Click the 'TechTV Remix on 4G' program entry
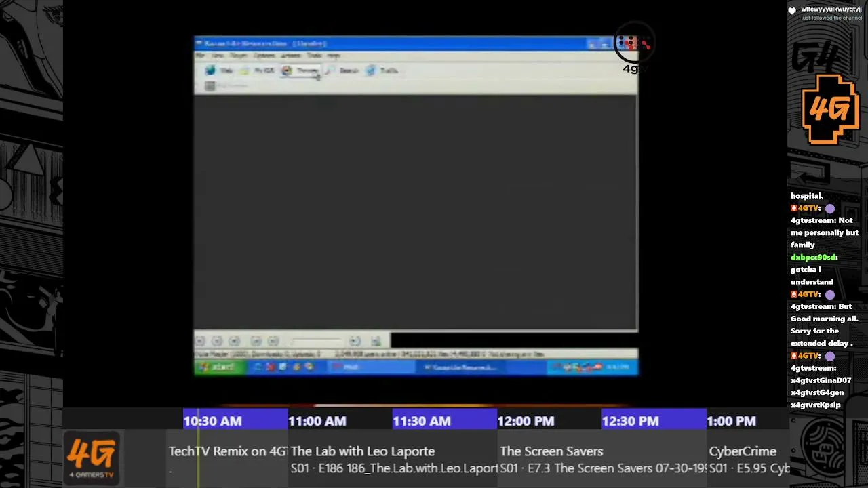The height and width of the screenshot is (488, 868). point(227,459)
